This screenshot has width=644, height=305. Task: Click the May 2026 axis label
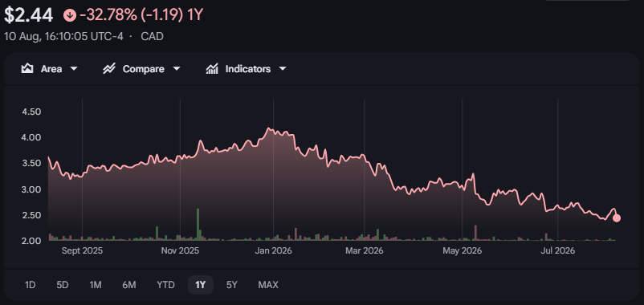click(462, 250)
